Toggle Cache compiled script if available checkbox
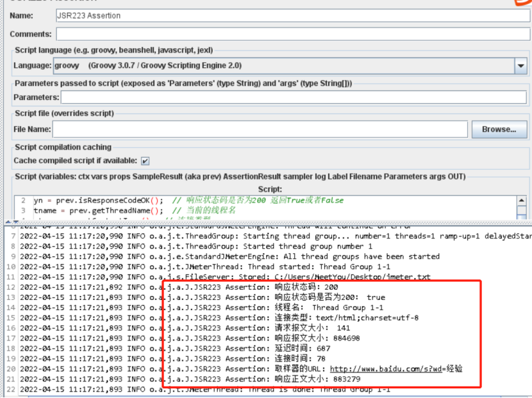The image size is (532, 398). 145,161
